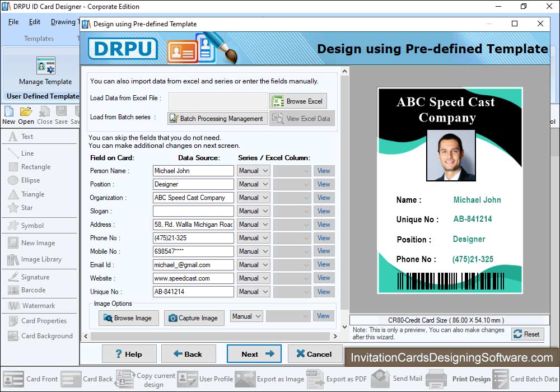Select the Rectangle shape tool
Viewport: 560px width, 392px height.
point(30,167)
